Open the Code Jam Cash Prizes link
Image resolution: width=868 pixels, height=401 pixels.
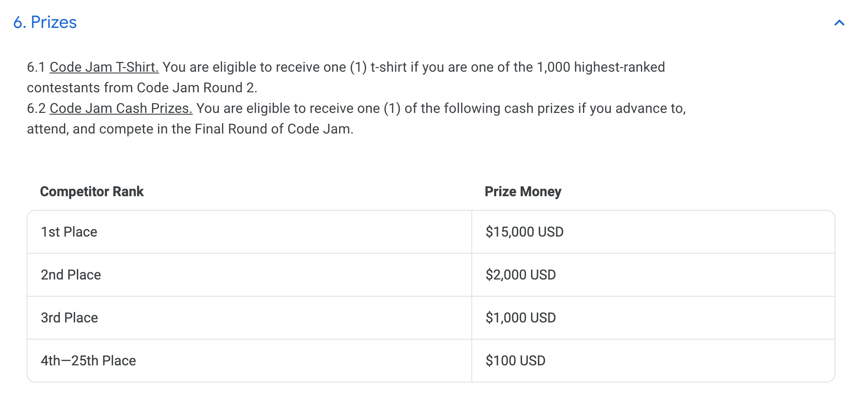(121, 109)
